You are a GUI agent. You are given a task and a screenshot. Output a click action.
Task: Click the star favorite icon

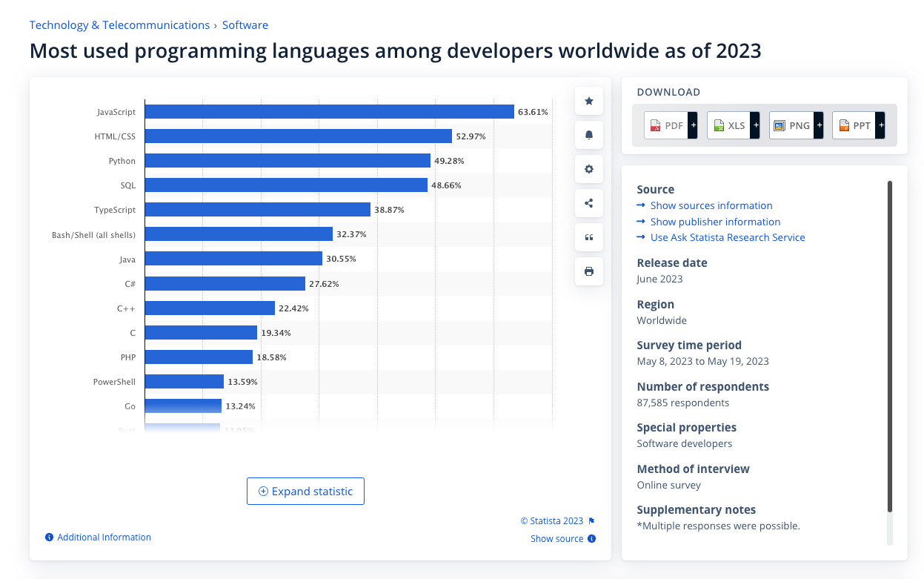point(589,101)
